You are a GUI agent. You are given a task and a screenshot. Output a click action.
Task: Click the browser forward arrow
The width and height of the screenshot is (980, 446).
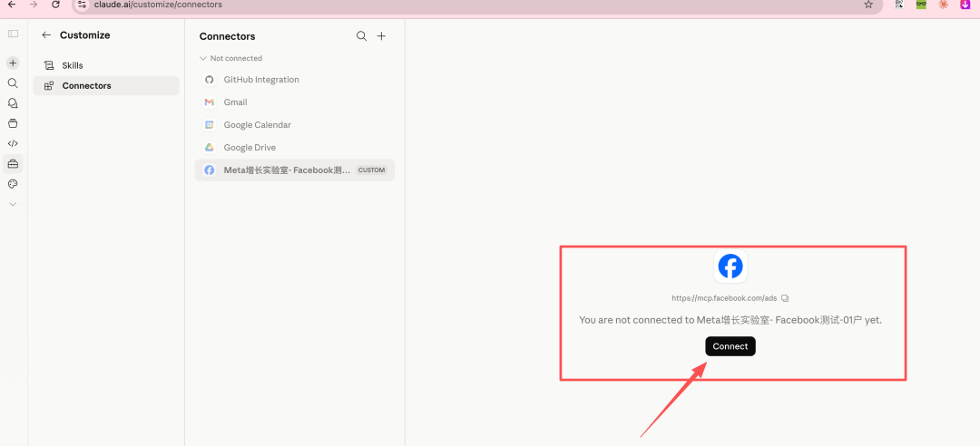coord(34,5)
